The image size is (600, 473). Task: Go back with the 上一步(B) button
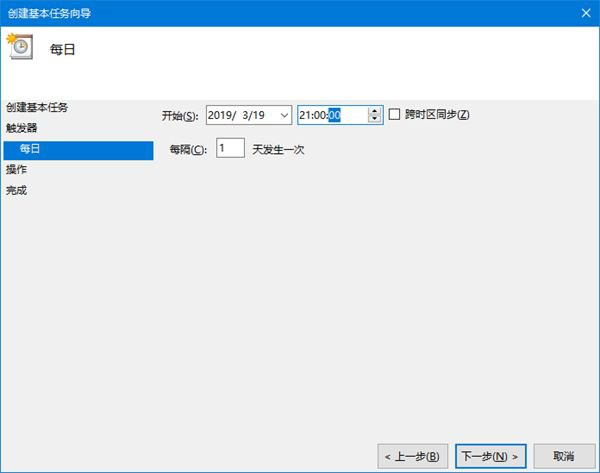point(412,456)
